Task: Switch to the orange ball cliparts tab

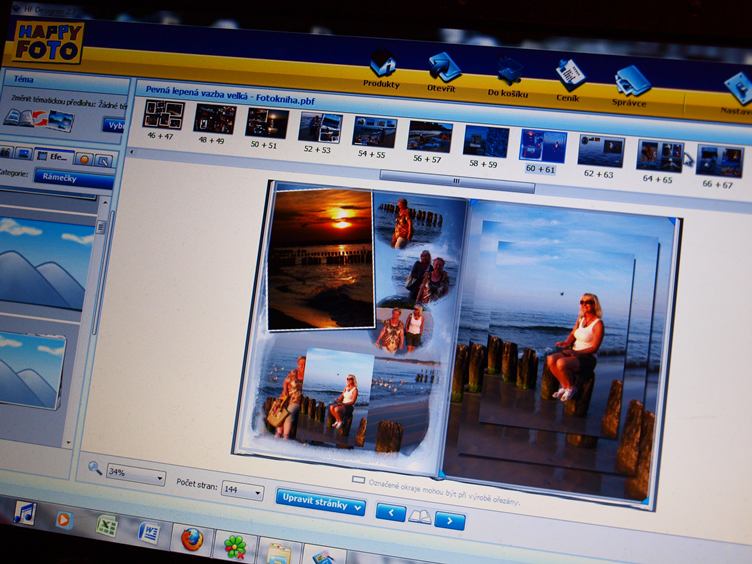Action: [84, 159]
